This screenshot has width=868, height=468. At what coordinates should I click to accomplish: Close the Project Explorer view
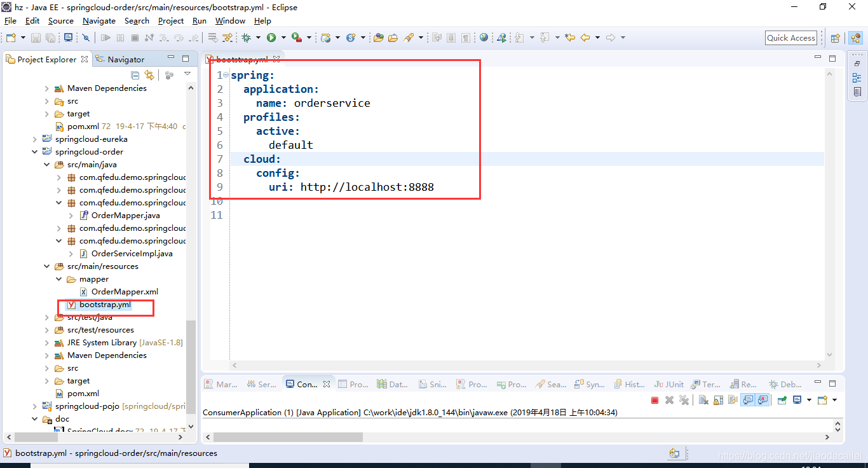(84, 59)
